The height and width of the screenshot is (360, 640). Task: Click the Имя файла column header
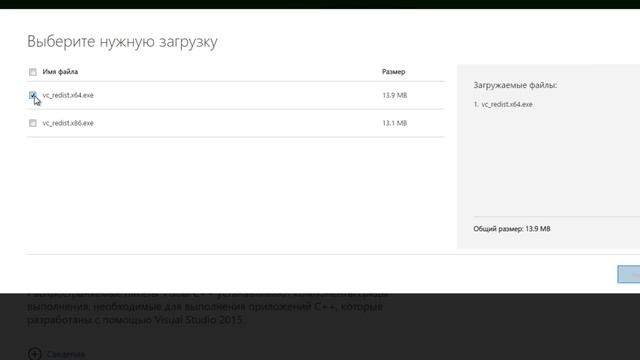60,72
